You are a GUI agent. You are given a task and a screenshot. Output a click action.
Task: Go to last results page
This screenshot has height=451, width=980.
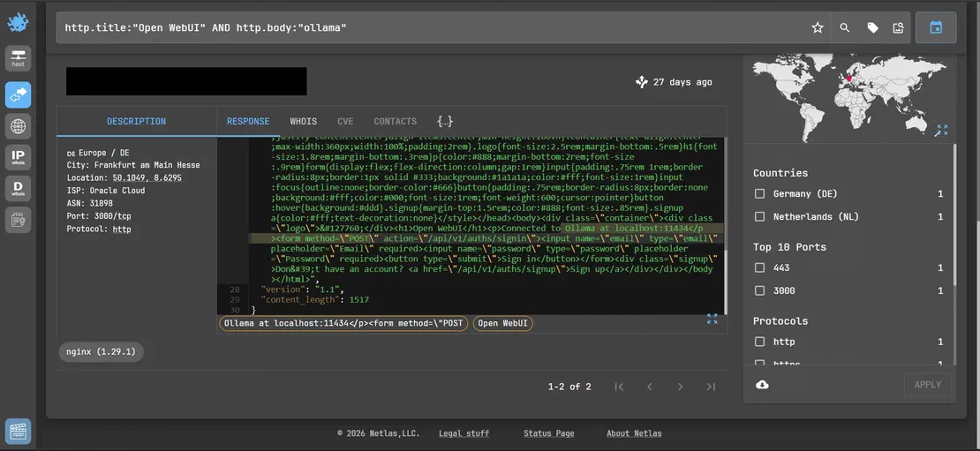(x=711, y=387)
